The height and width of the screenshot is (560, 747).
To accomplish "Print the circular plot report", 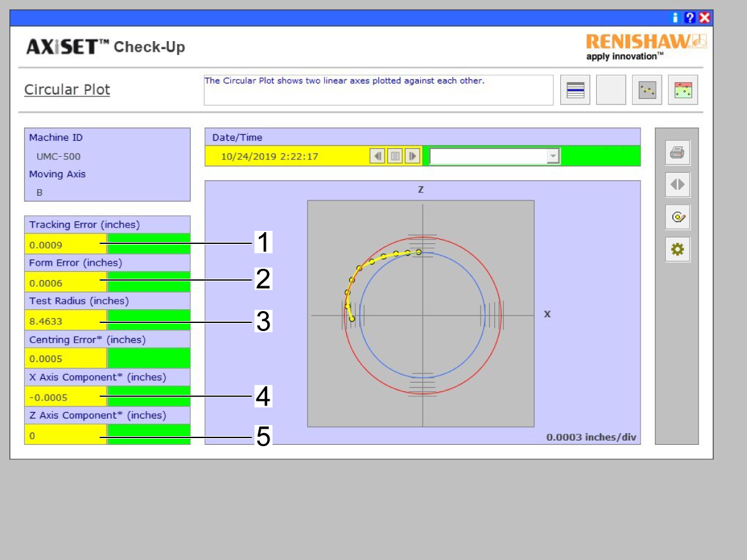I will (677, 152).
